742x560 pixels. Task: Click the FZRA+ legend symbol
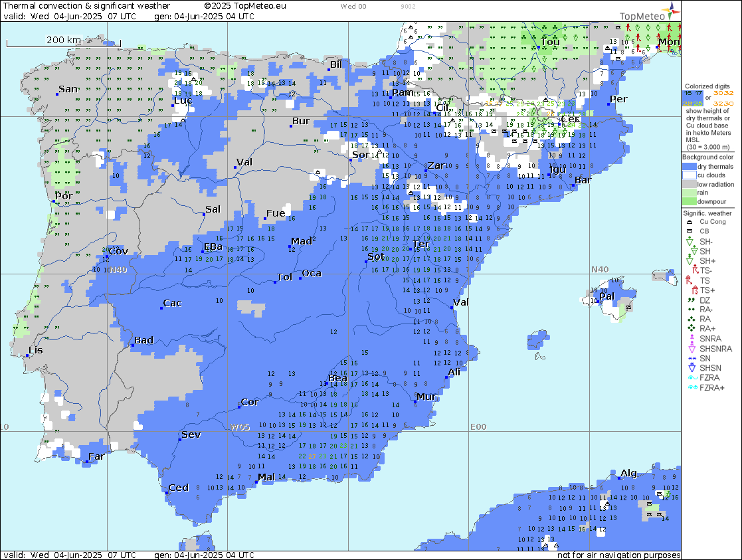coord(693,387)
